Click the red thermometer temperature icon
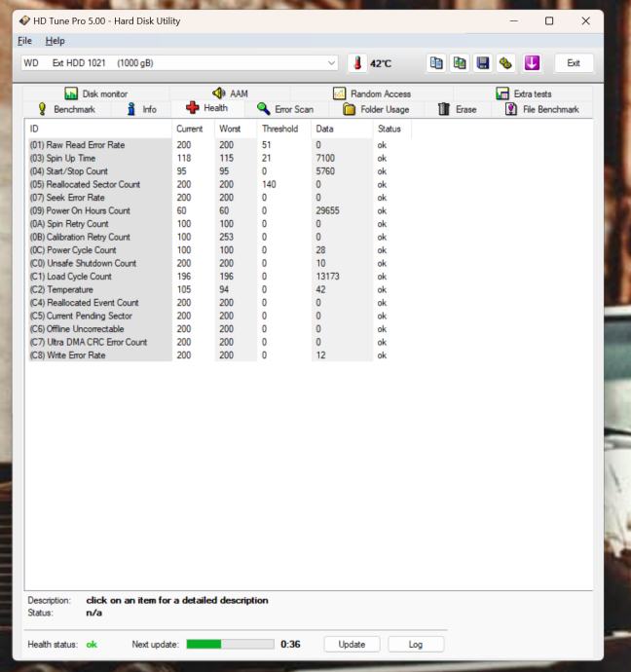Viewport: 631px width, 672px height. pos(357,63)
